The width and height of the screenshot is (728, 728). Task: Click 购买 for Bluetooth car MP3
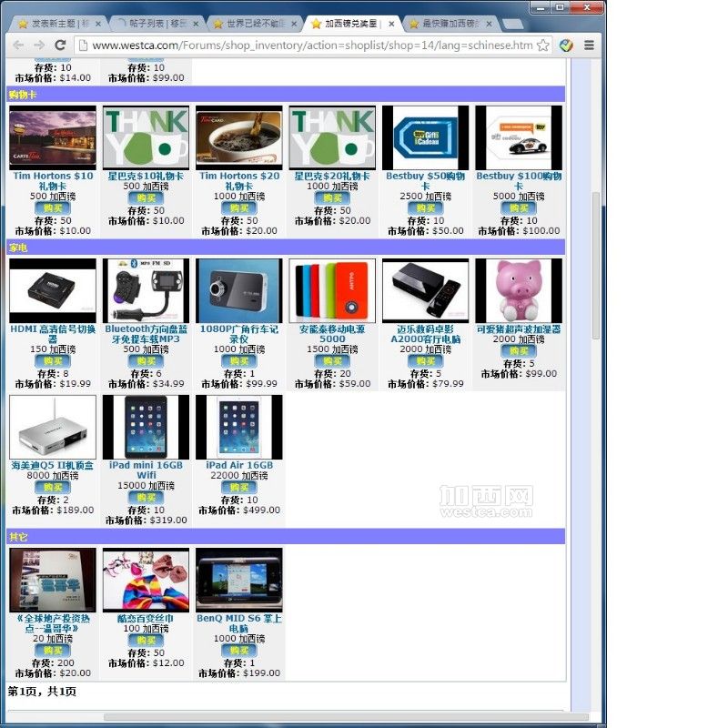point(147,360)
